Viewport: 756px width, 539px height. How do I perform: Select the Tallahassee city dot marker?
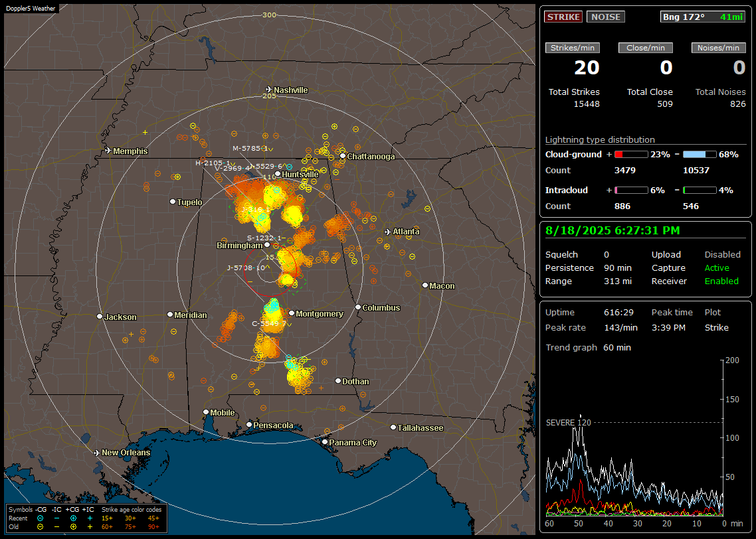click(x=393, y=427)
